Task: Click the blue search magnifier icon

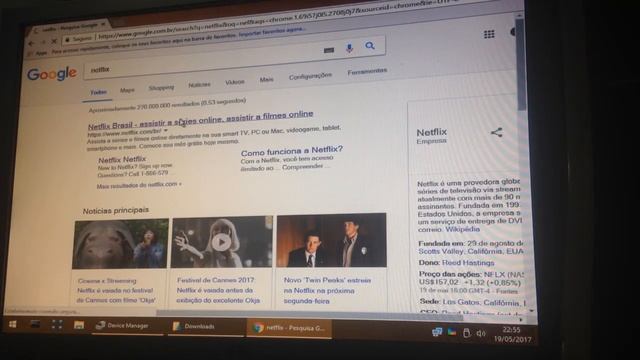Action: 370,46
